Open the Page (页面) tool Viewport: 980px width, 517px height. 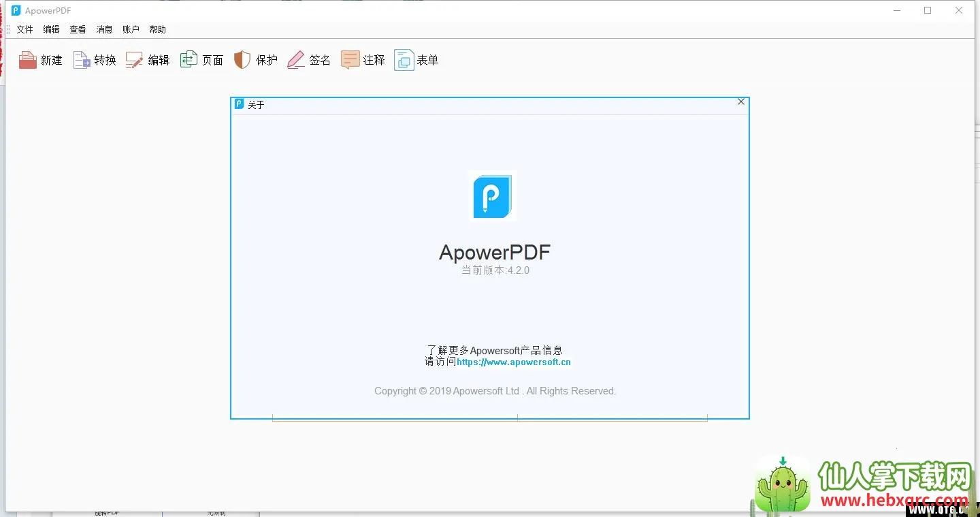click(x=189, y=60)
